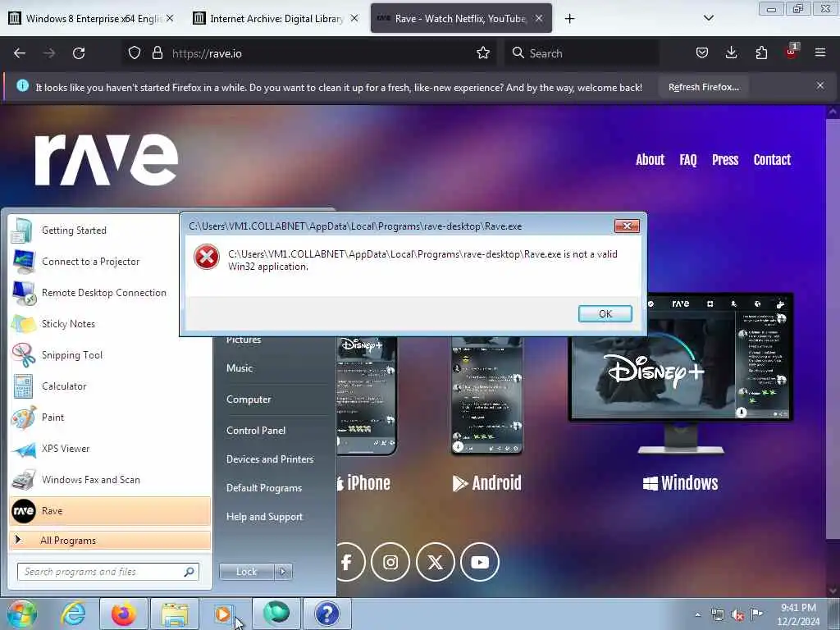
Task: Open the extensions puzzle icon
Action: coord(761,52)
